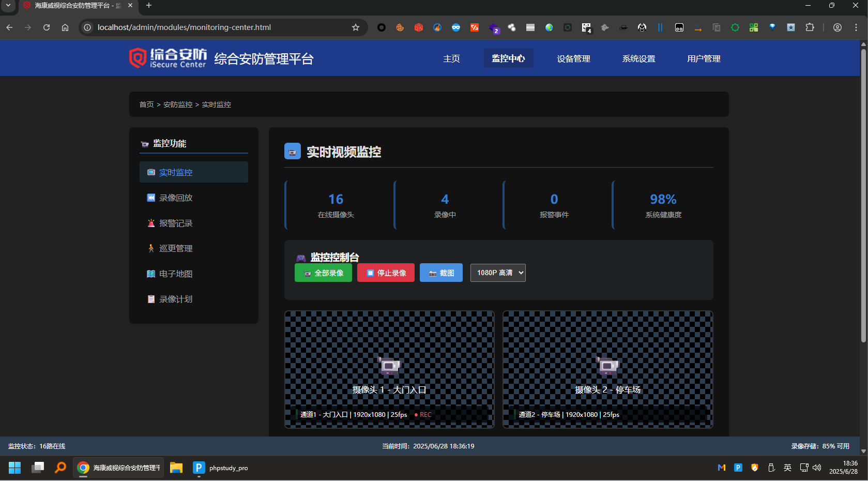Image resolution: width=868 pixels, height=481 pixels.
Task: Click the iSecure Center shield logo
Action: pos(138,58)
